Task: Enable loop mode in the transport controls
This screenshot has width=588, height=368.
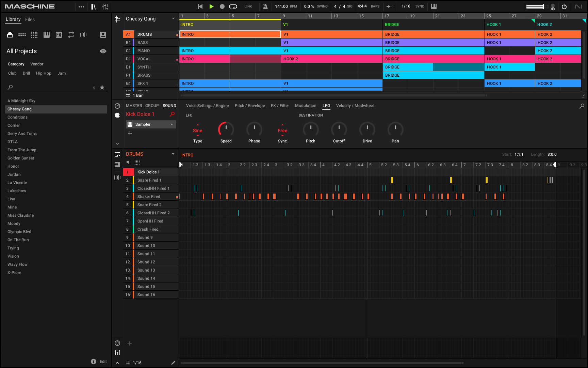Action: (x=233, y=6)
